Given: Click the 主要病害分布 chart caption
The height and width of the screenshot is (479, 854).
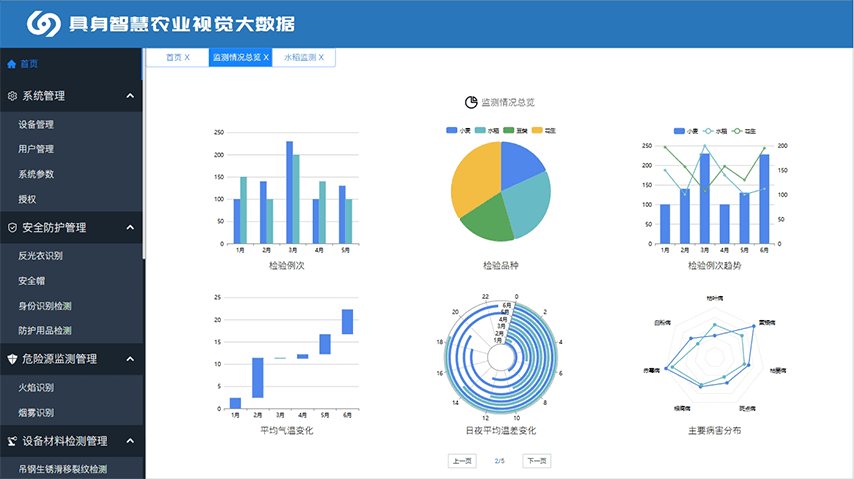Looking at the screenshot, I should tap(714, 431).
